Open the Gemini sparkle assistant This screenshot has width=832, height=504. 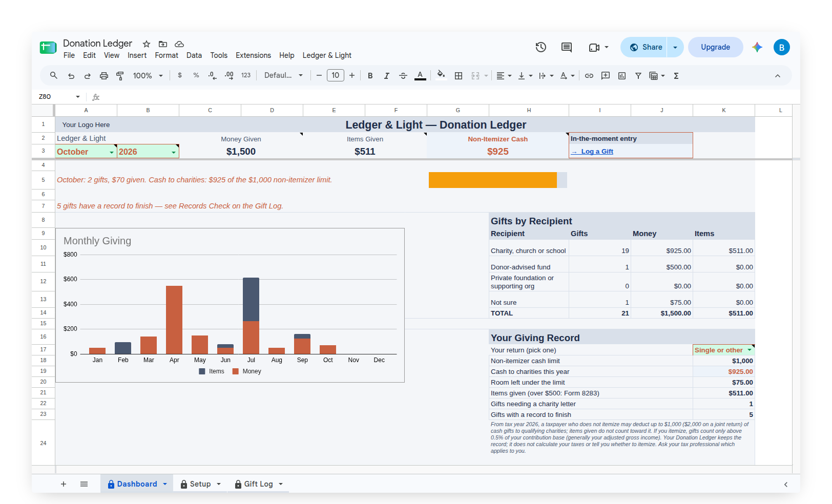tap(757, 47)
